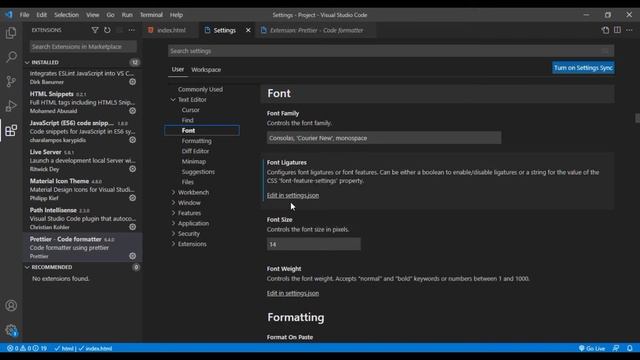The image size is (640, 360).
Task: Collapse the Text Editor settings group
Action: [x=173, y=100]
